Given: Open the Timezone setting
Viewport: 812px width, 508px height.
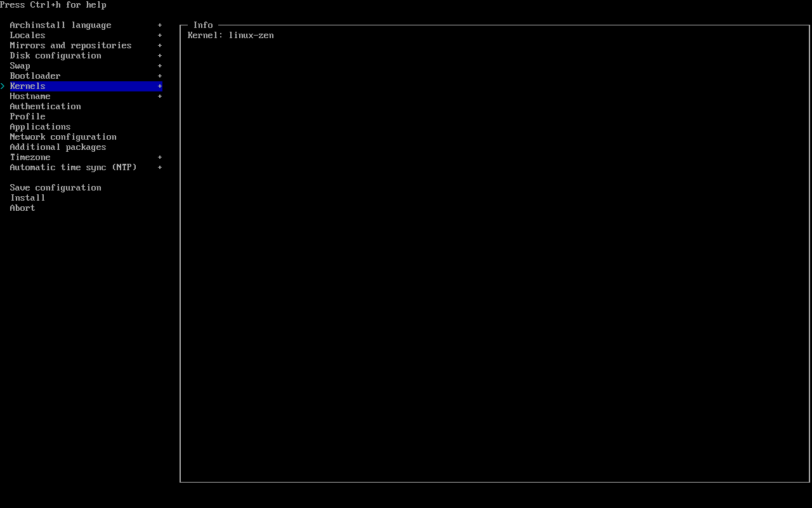Looking at the screenshot, I should tap(30, 157).
